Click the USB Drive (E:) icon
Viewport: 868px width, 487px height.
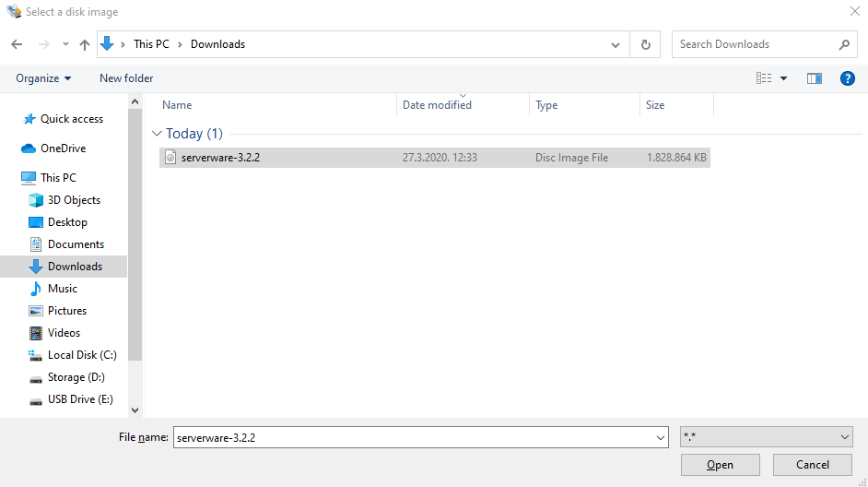pos(35,401)
